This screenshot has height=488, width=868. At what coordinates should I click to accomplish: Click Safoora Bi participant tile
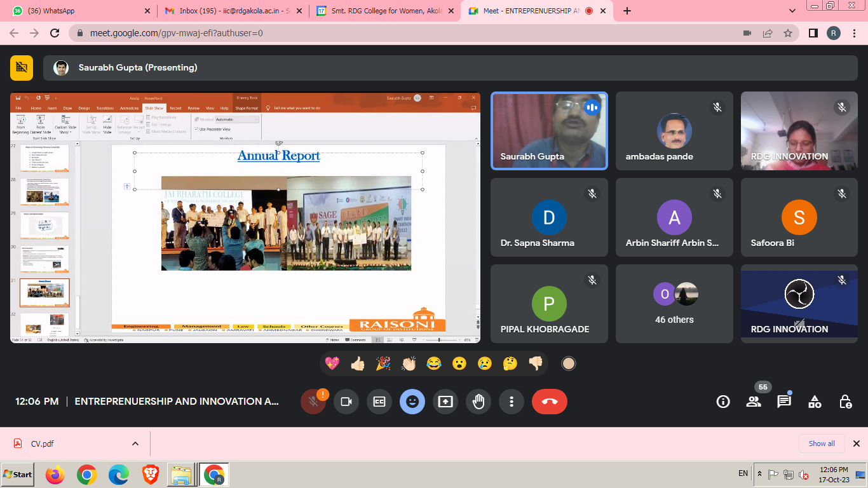[799, 217]
